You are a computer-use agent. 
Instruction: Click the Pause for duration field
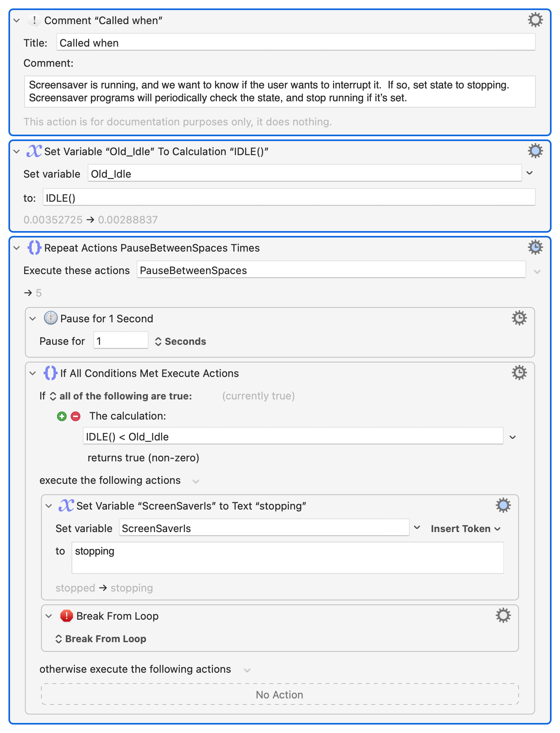121,340
